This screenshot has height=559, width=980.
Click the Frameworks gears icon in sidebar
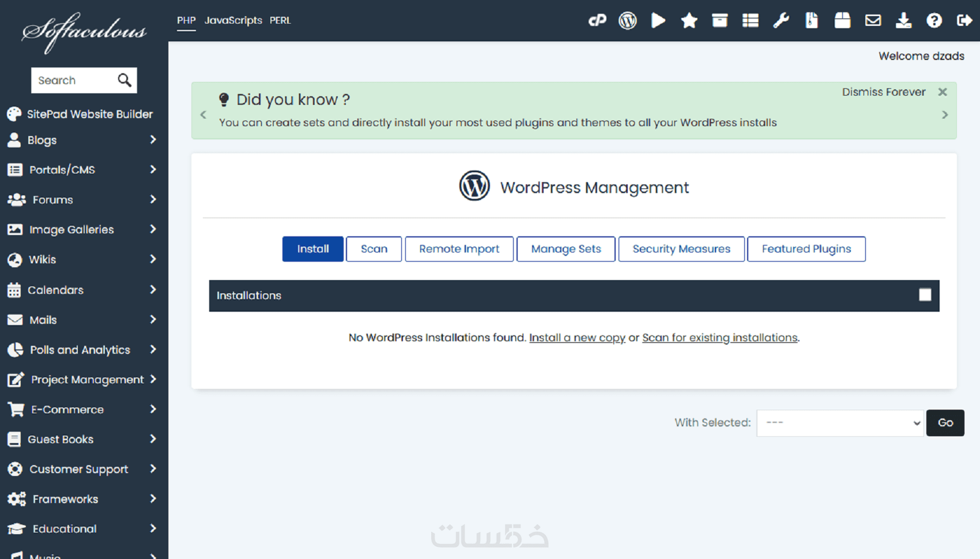point(16,499)
